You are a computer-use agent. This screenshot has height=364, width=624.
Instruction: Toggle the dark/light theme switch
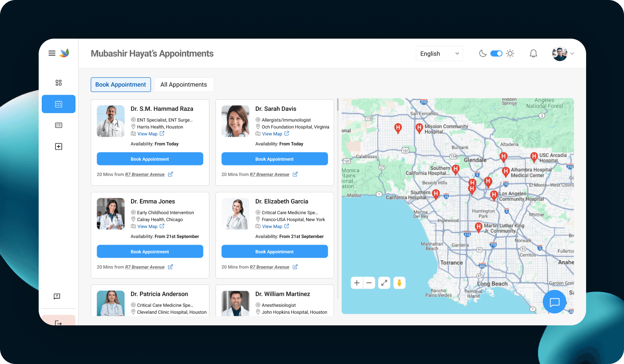click(x=496, y=53)
